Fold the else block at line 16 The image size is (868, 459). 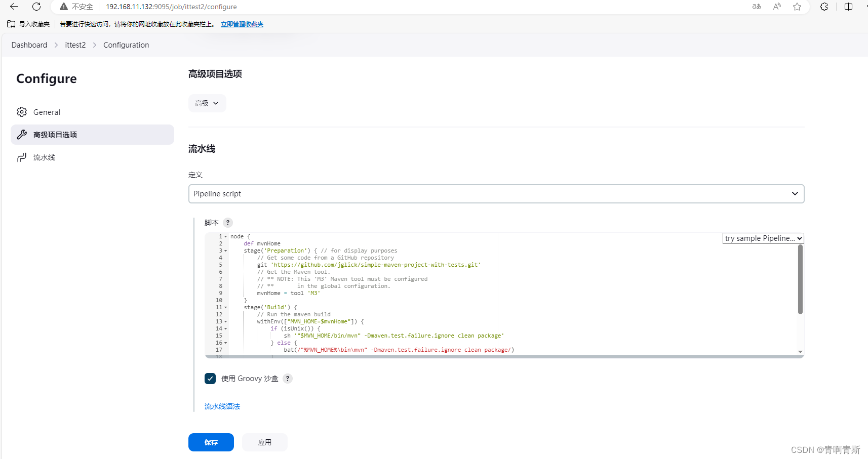[226, 343]
